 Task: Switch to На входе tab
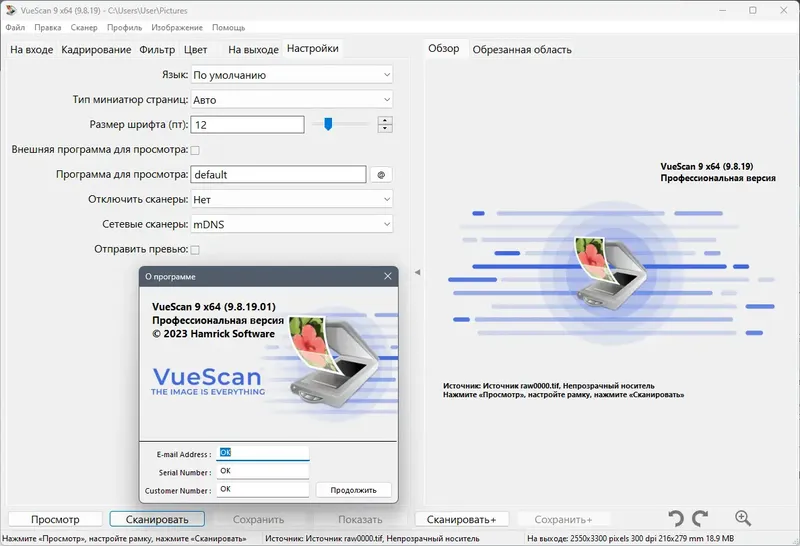click(32, 49)
